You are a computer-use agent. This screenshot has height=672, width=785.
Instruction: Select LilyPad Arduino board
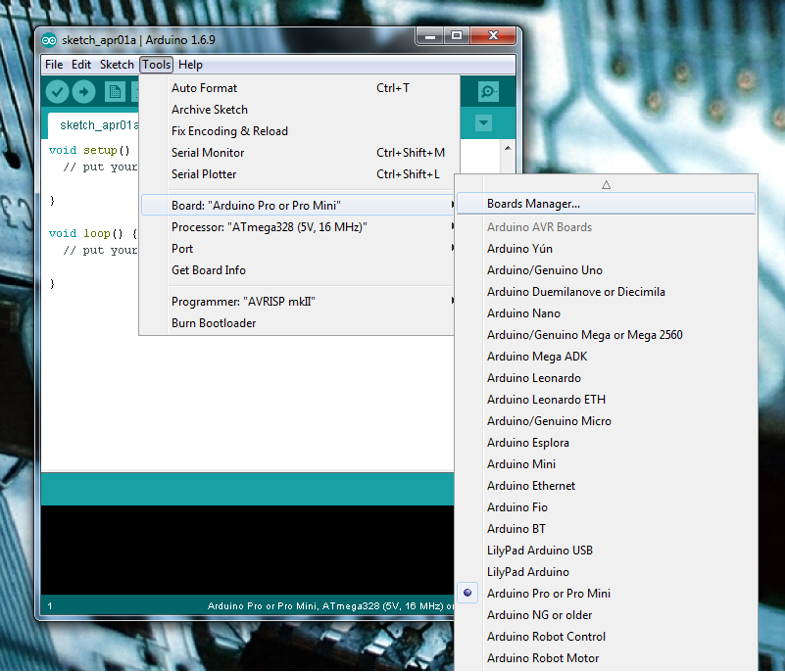(x=607, y=571)
